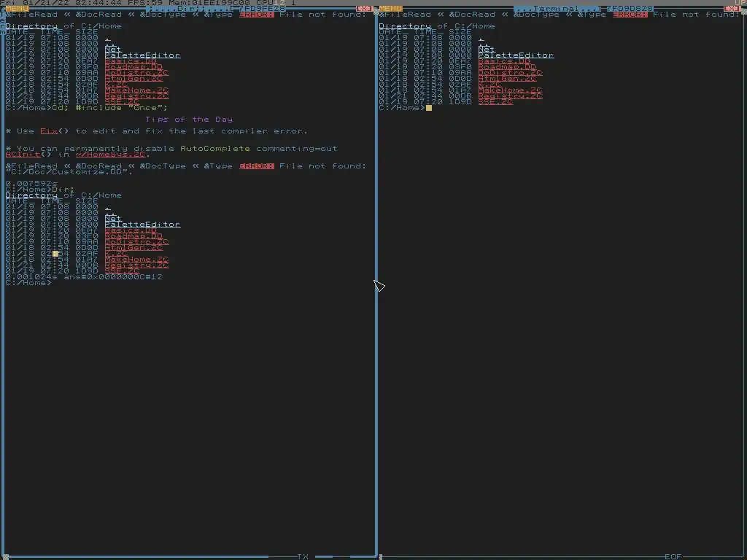Click the Tips of the Day heading
The image size is (747, 560).
click(x=189, y=120)
